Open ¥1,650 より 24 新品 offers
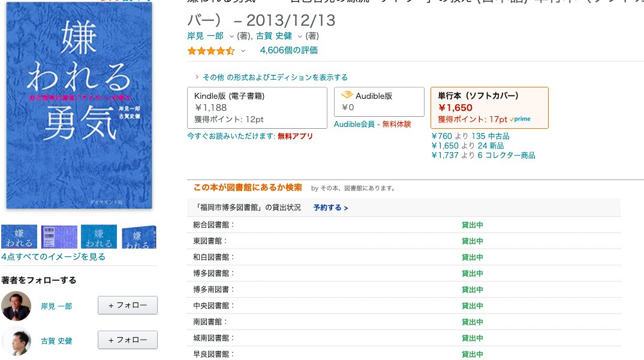Screen dimensions: 644x360 [468, 146]
